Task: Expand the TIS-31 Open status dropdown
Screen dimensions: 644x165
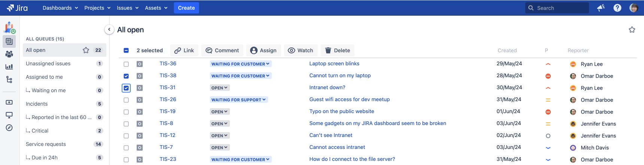Action: pyautogui.click(x=219, y=88)
